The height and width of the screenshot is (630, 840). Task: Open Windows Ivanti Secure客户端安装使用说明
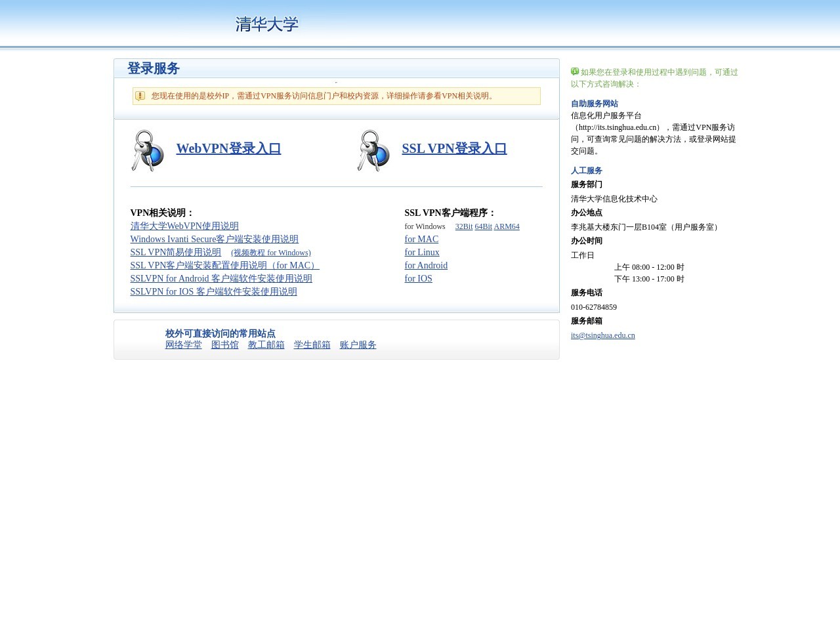click(x=214, y=239)
